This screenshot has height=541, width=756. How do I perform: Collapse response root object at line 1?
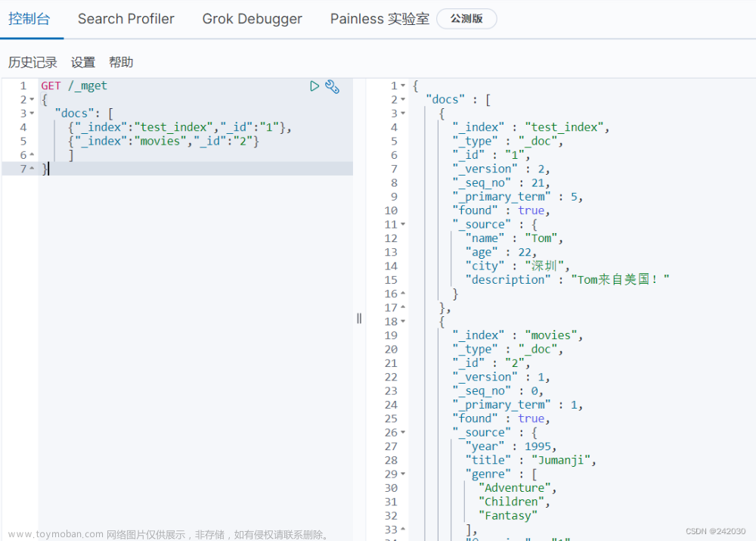(403, 86)
